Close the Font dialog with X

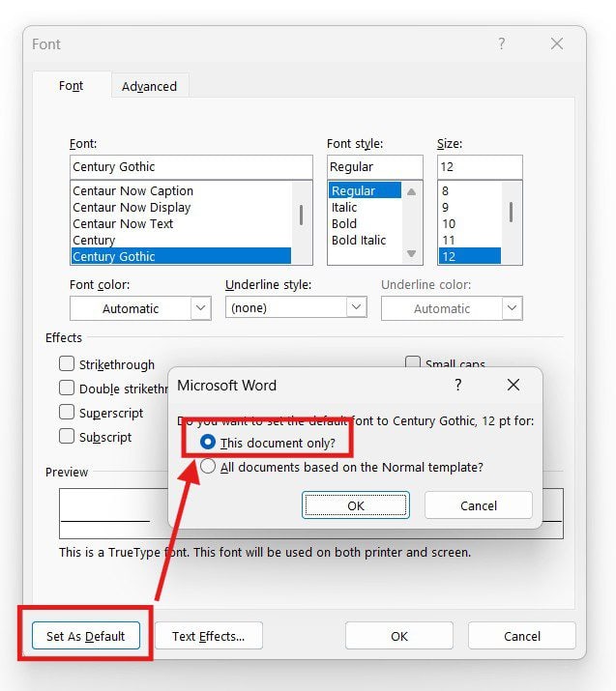click(x=557, y=43)
